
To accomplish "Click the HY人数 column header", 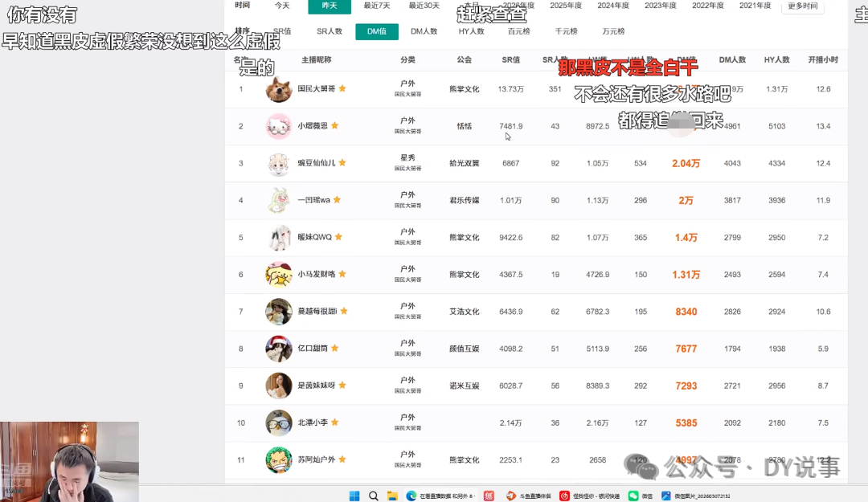I will click(776, 59).
